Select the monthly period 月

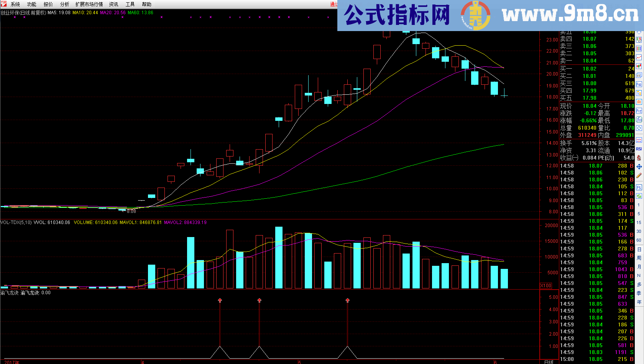tap(639, 267)
